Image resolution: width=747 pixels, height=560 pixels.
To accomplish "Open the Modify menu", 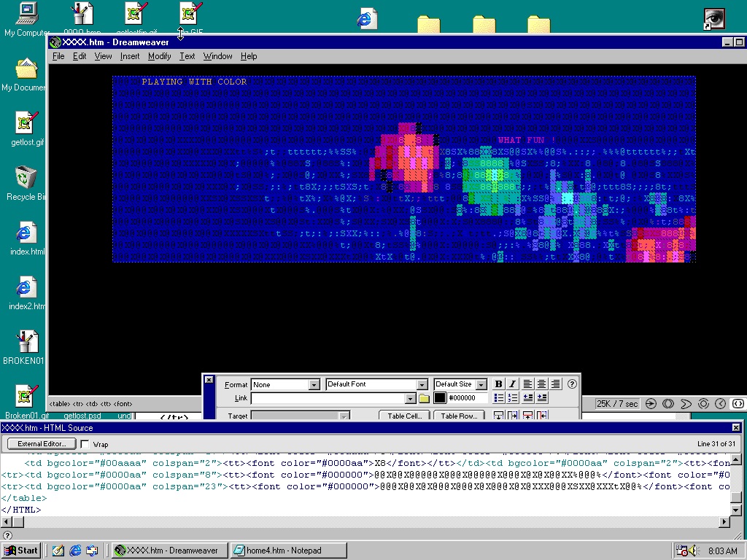I will coord(159,56).
